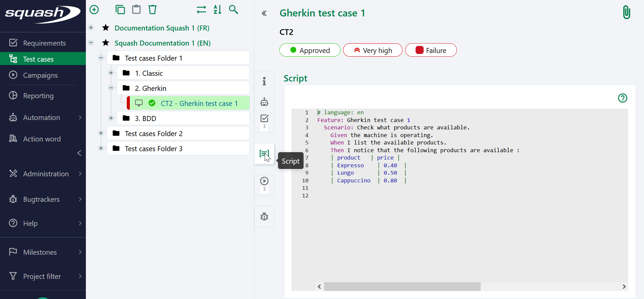This screenshot has height=299, width=644.
Task: Open the Administration menu
Action: click(x=46, y=174)
